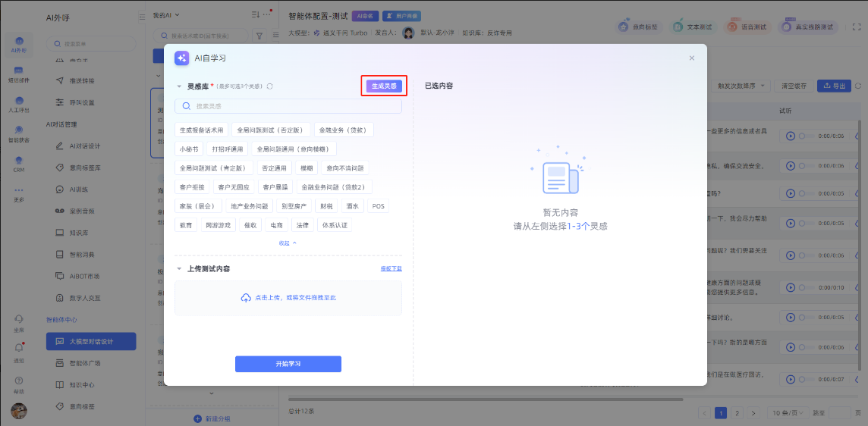The height and width of the screenshot is (426, 868).
Task: Open 通知 bell icon in sidebar
Action: coord(19,349)
